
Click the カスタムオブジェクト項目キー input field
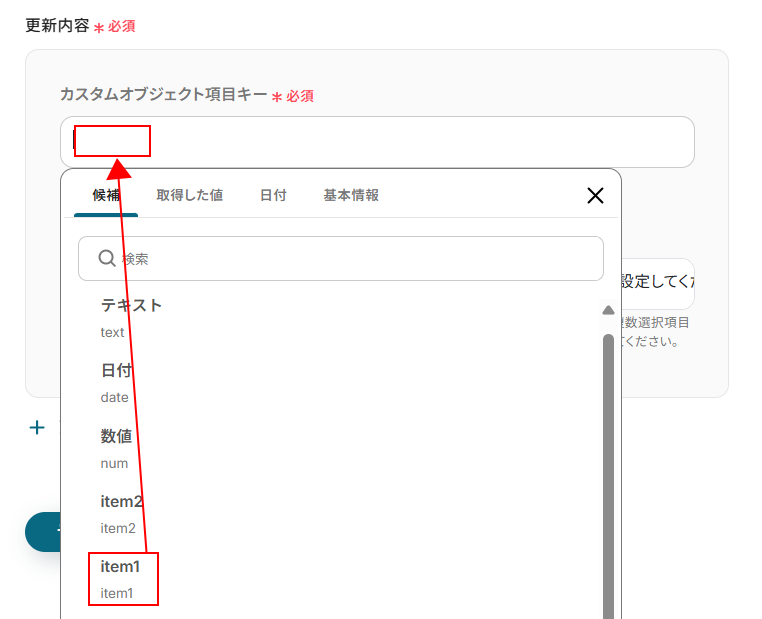tap(377, 142)
